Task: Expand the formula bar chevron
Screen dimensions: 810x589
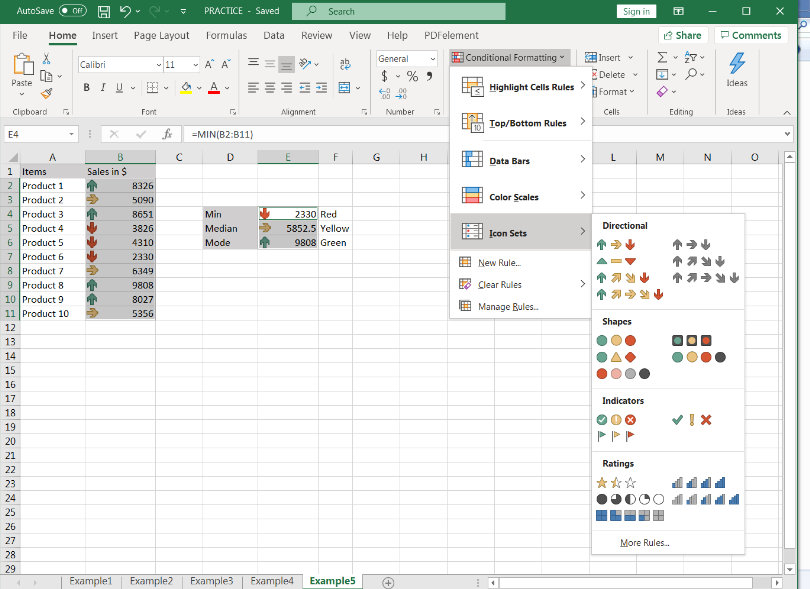Action: [787, 134]
